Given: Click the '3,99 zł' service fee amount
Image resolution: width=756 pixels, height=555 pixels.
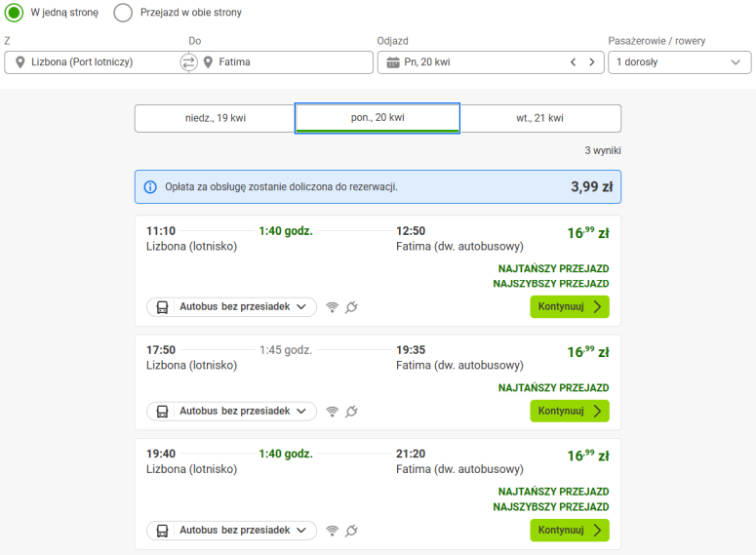Looking at the screenshot, I should (591, 187).
